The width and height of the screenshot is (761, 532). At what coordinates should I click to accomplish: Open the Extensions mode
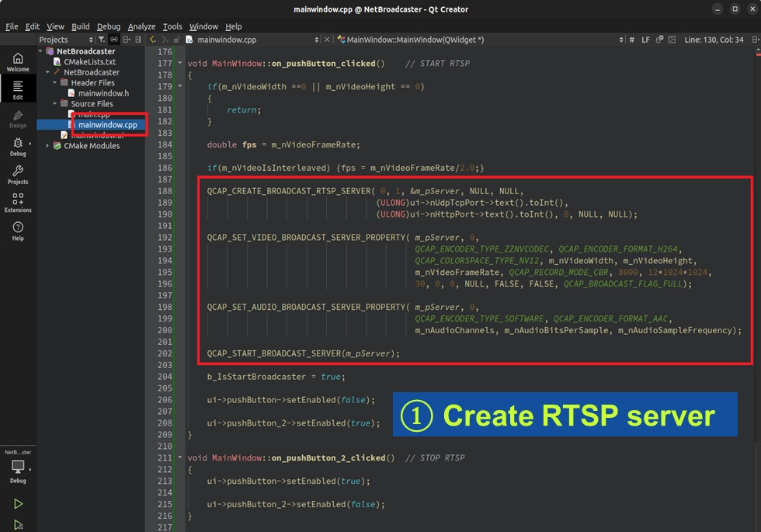(18, 203)
